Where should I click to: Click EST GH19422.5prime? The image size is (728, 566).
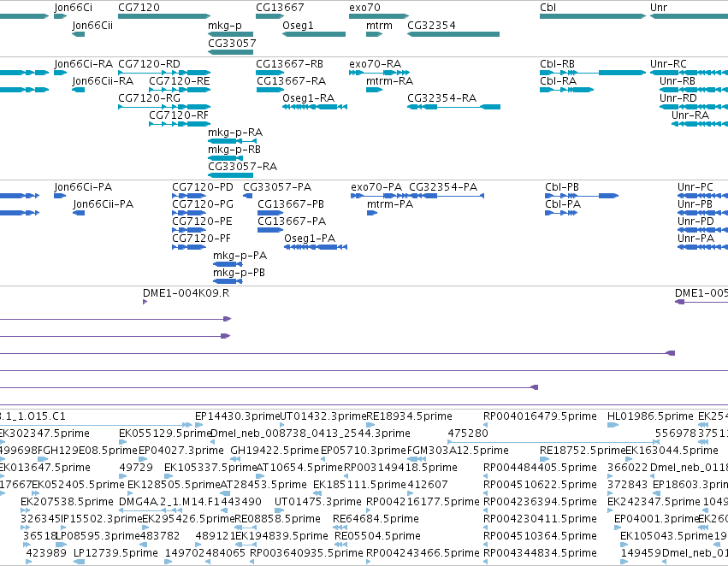click(x=275, y=451)
